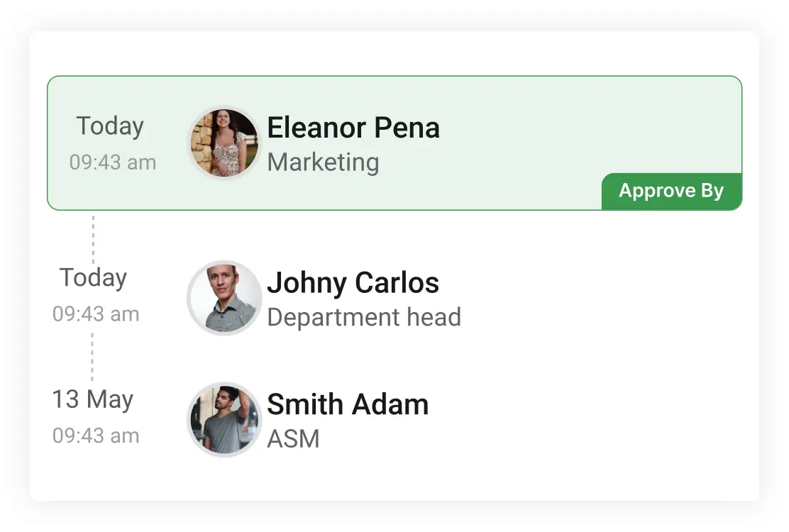Screen dimensions: 789x532
Task: Click Johny Carlos's profile photo
Action: pos(224,298)
